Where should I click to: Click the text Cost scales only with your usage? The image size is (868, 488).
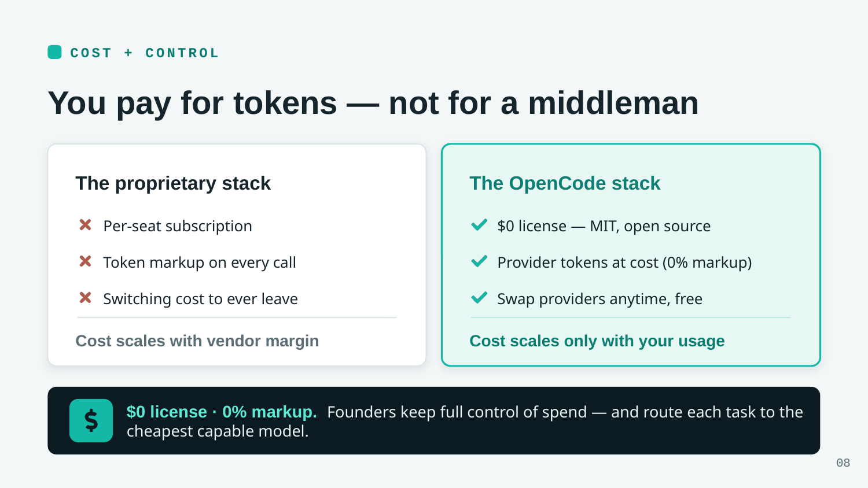pyautogui.click(x=597, y=341)
